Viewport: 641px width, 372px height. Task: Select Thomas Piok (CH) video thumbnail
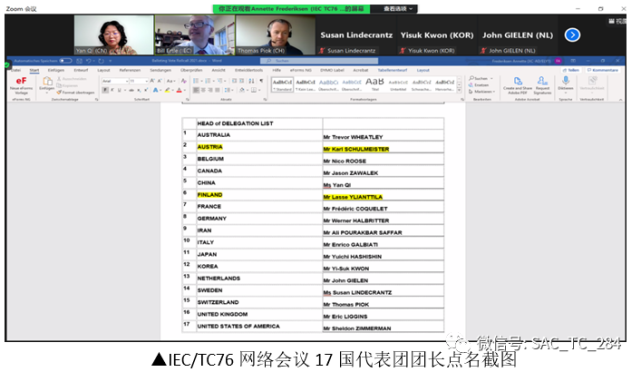click(275, 35)
